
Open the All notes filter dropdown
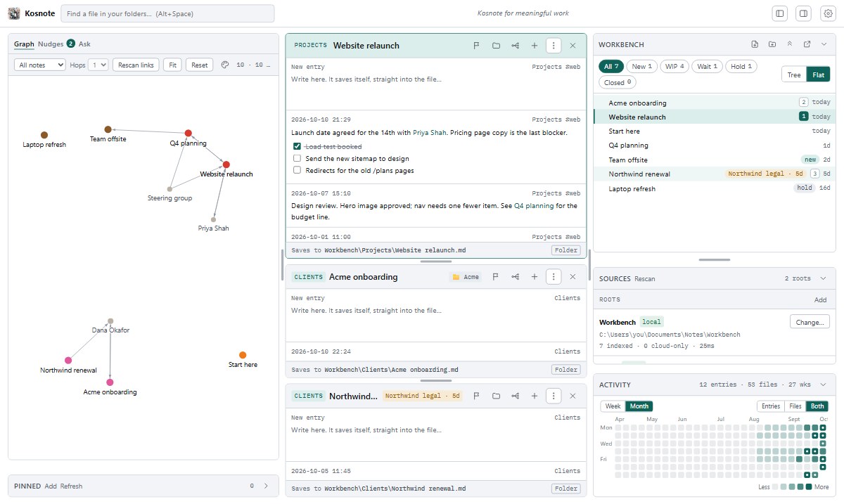coord(40,65)
